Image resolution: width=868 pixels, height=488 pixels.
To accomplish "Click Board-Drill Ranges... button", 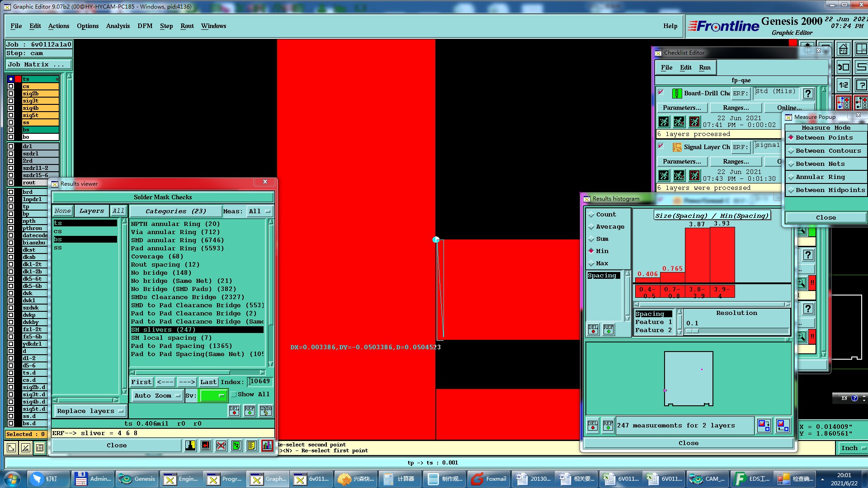I will [x=736, y=108].
